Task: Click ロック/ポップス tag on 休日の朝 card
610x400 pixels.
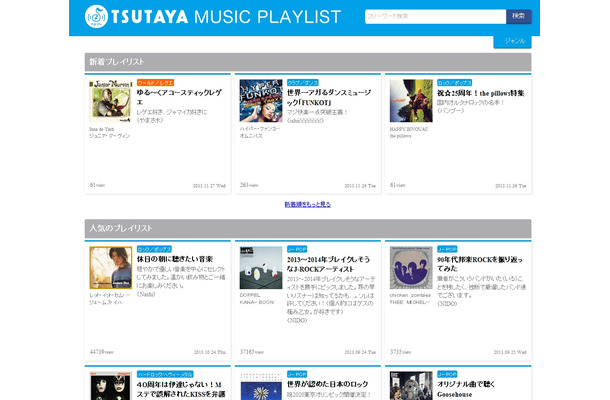Action: 154,249
